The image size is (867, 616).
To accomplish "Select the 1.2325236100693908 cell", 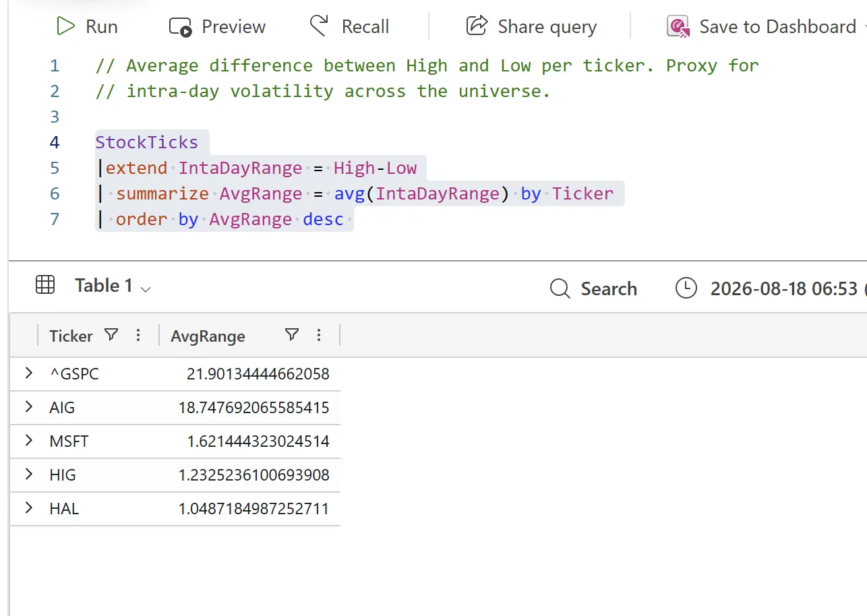I will click(254, 475).
